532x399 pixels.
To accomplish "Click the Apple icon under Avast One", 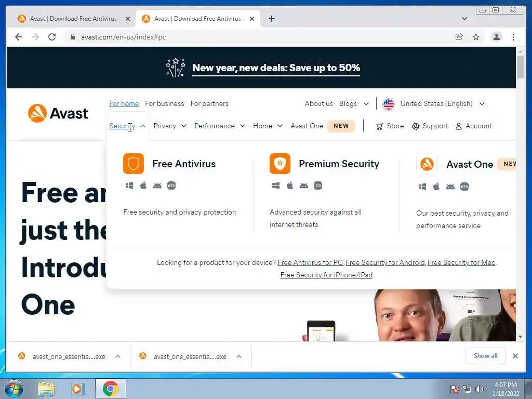I will [x=436, y=187].
